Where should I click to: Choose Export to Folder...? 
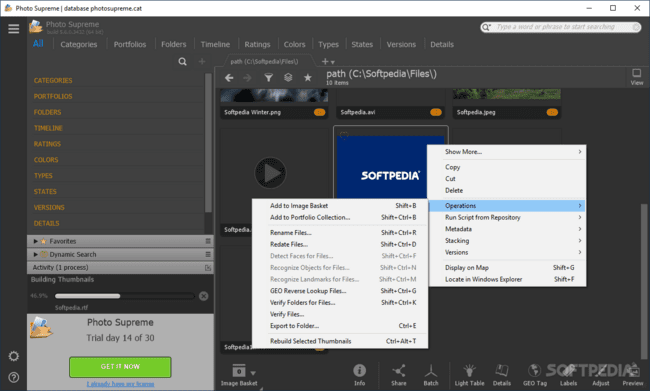[x=340, y=326]
